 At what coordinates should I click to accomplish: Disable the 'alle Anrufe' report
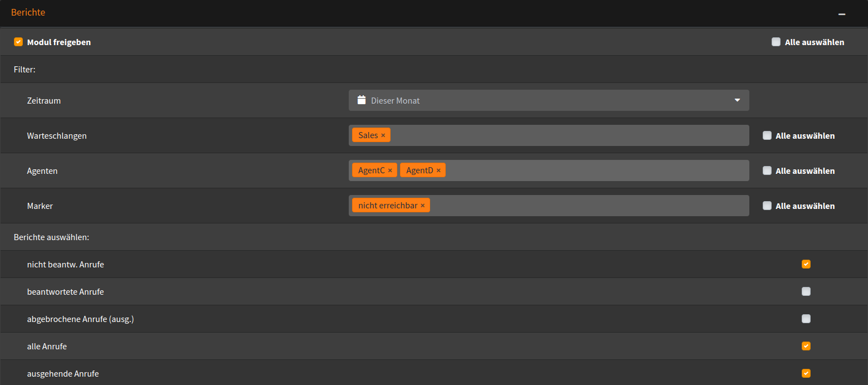tap(806, 346)
